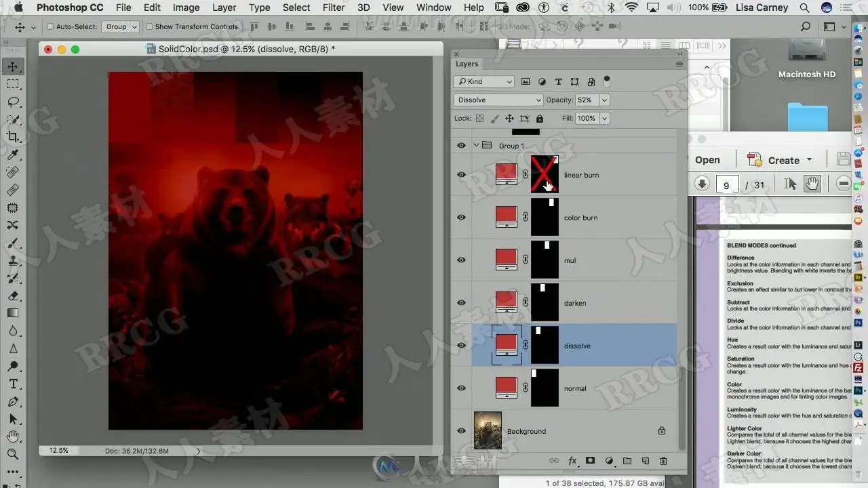Toggle Background layer visibility eye
The image size is (868, 488).
(x=462, y=431)
